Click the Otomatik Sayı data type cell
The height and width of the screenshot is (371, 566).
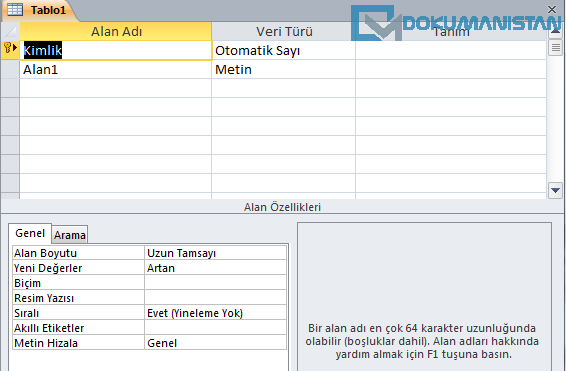coord(284,50)
